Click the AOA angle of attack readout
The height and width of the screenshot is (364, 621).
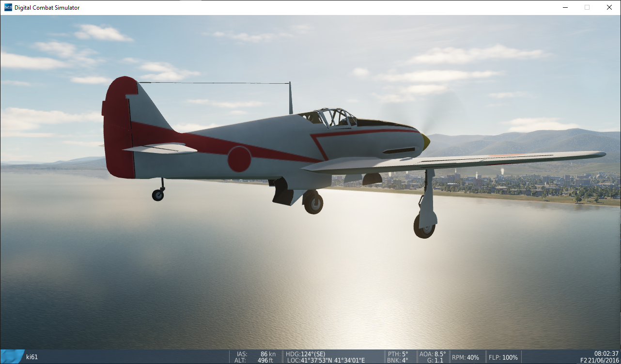point(432,354)
